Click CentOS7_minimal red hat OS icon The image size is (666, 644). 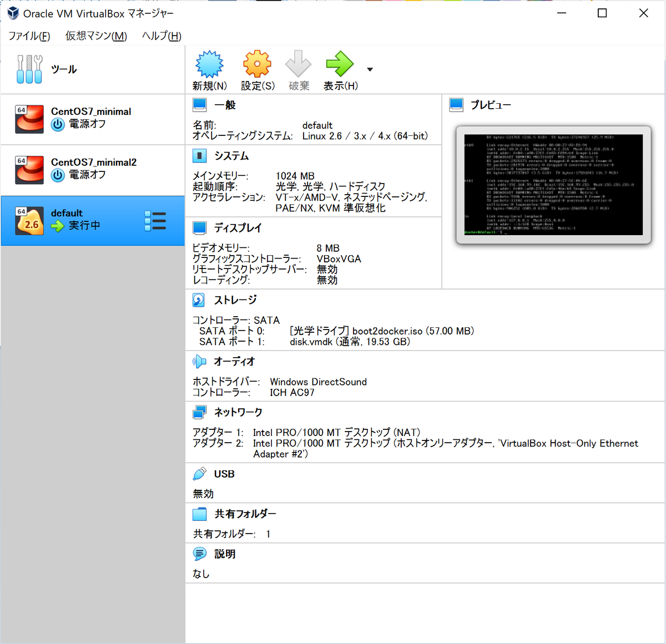pyautogui.click(x=29, y=119)
